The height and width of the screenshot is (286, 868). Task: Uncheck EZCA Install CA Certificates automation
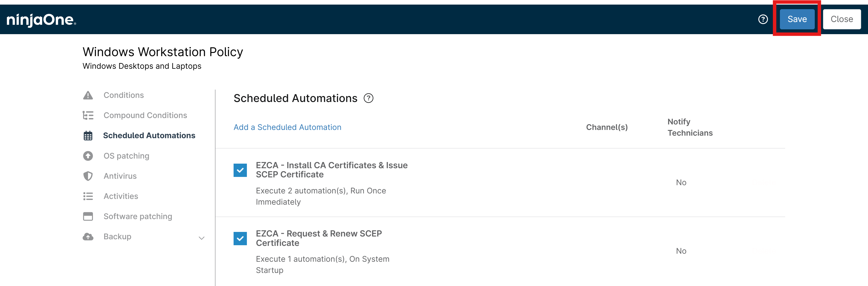pyautogui.click(x=240, y=170)
